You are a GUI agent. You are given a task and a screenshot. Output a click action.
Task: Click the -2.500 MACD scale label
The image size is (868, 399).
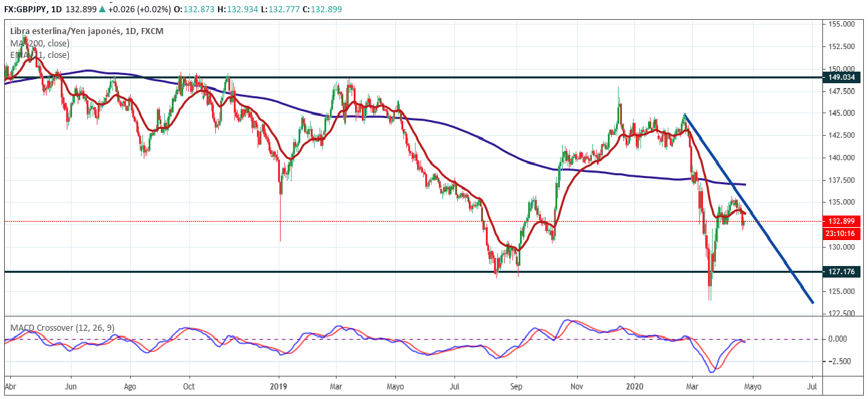coord(838,361)
